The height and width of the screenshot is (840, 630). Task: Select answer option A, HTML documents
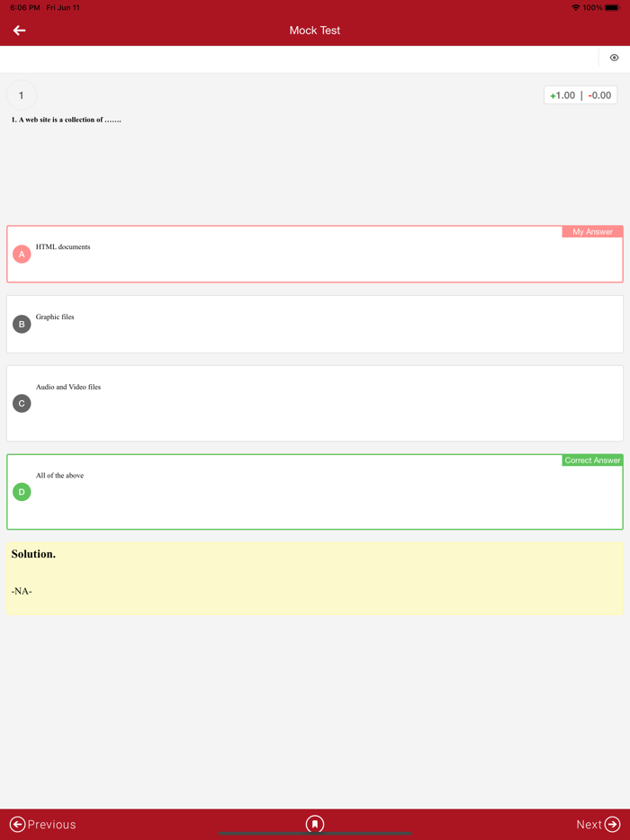pos(315,254)
